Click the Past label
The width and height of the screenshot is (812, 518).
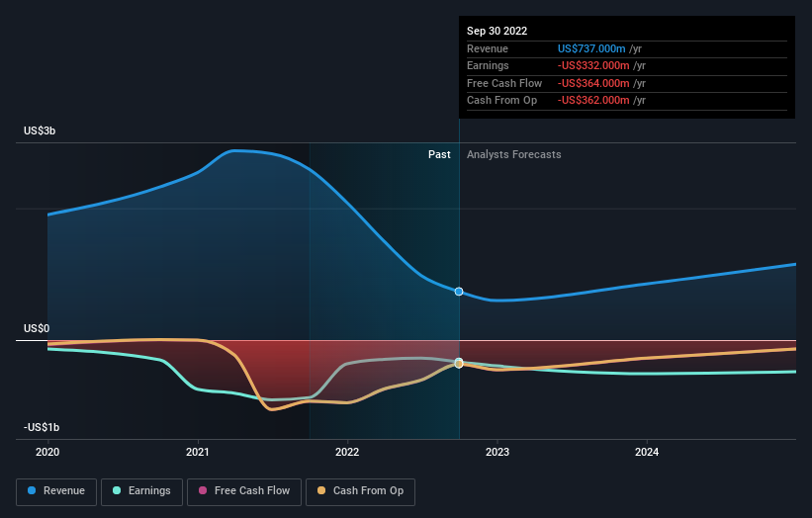pyautogui.click(x=439, y=155)
